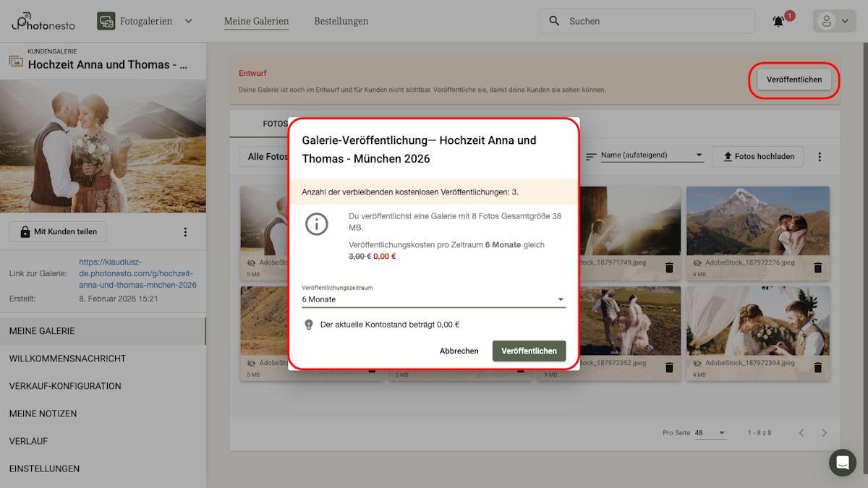Click Veröffentlichen in the draft banner
Viewport: 868px width, 488px height.
click(x=794, y=80)
